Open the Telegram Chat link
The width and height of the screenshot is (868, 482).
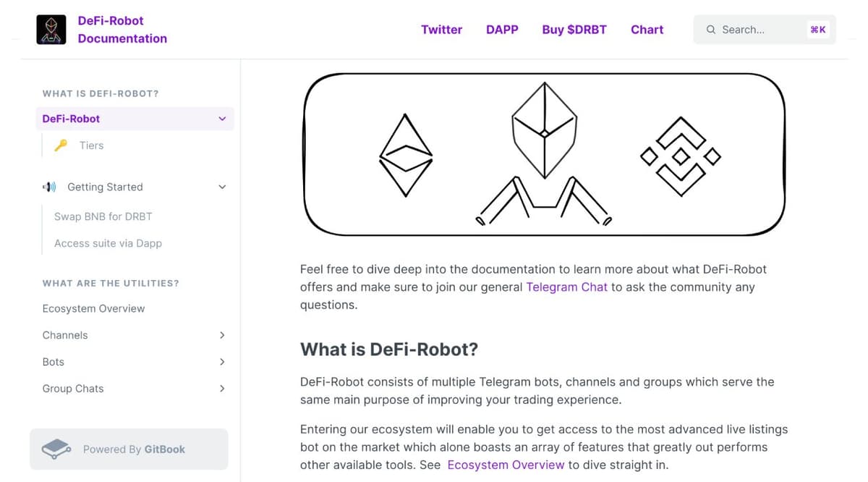[566, 287]
